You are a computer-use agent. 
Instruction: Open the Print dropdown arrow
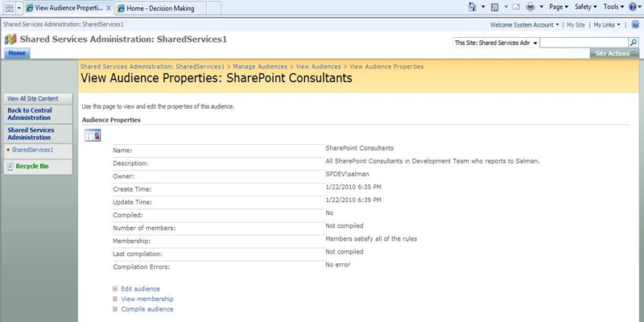541,6
